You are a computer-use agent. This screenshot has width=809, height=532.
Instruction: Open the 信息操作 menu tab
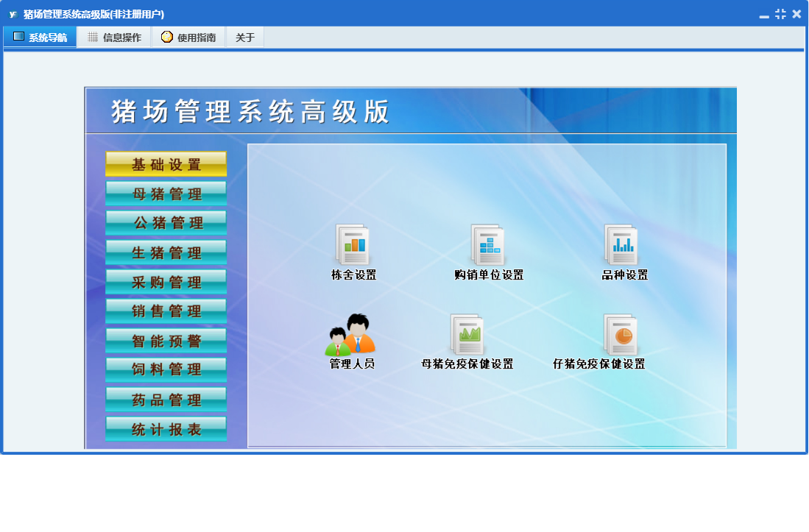(x=115, y=37)
